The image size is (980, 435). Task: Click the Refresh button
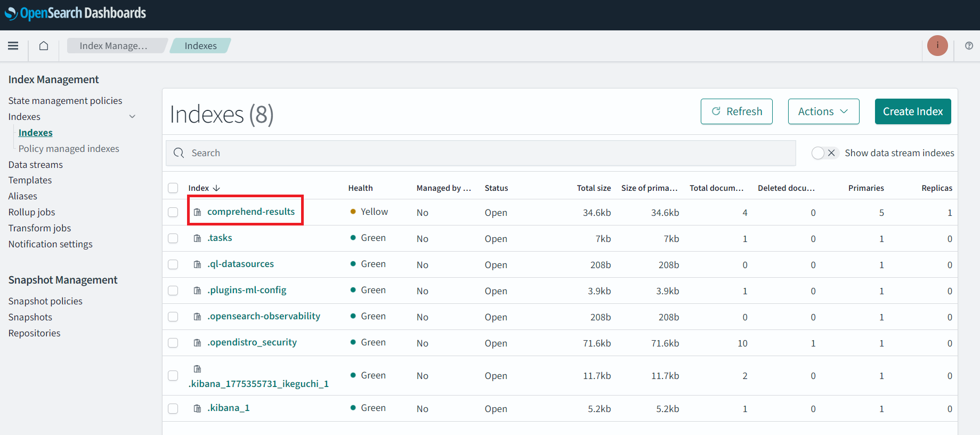tap(736, 111)
